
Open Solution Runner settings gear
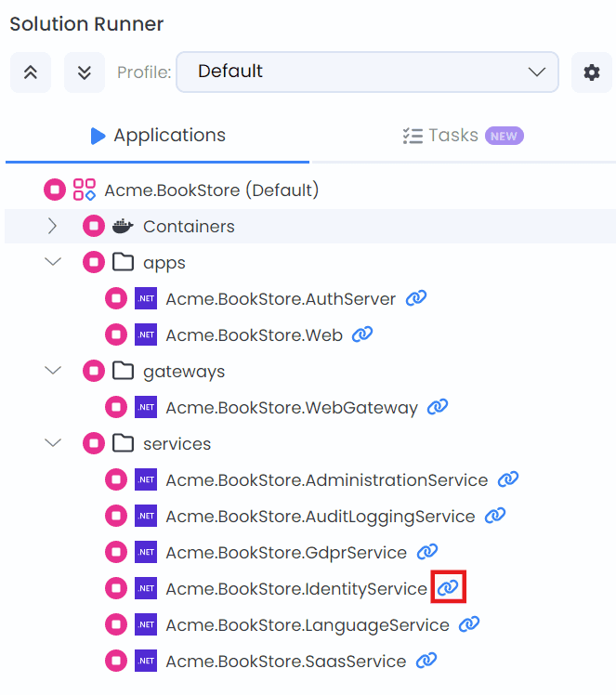[x=591, y=72]
